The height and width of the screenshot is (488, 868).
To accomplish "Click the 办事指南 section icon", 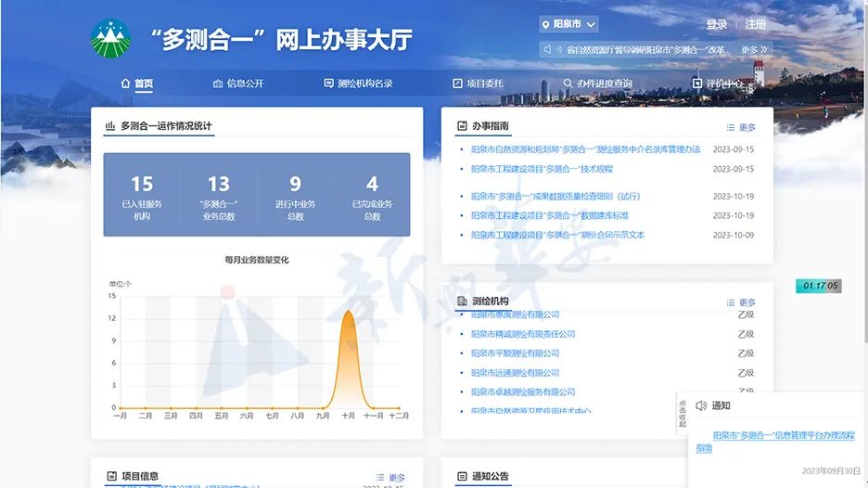I will [462, 126].
